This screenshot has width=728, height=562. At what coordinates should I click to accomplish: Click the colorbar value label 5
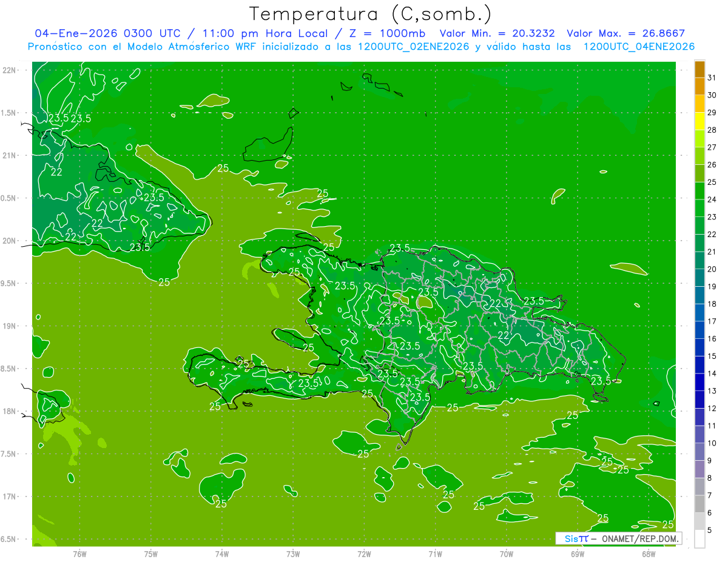(x=710, y=530)
